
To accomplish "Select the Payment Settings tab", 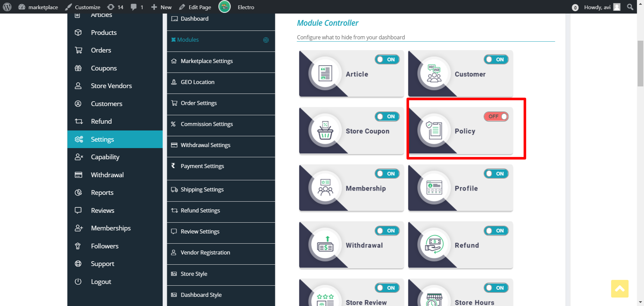I will [221, 166].
